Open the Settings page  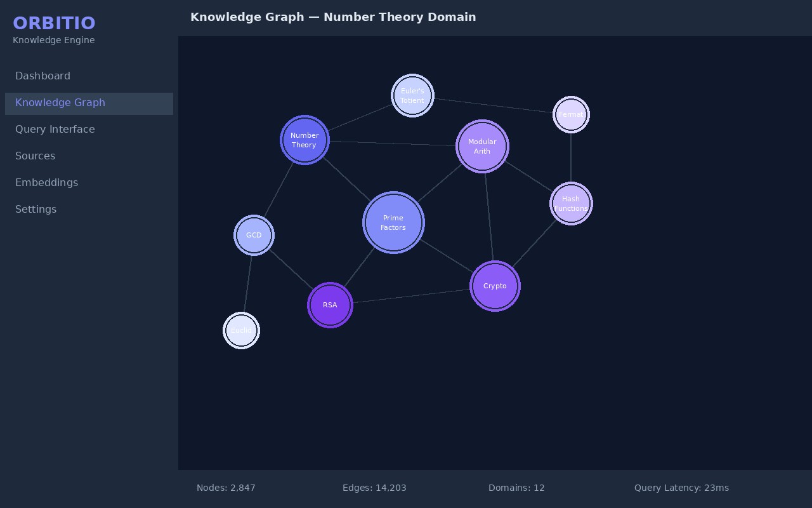click(x=36, y=209)
